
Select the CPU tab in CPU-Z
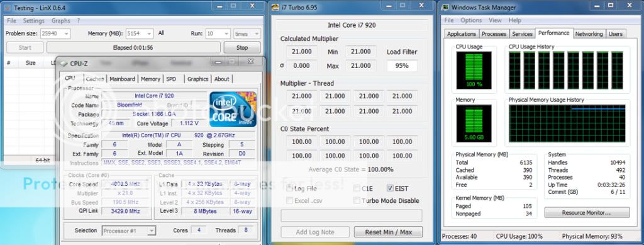pos(70,78)
